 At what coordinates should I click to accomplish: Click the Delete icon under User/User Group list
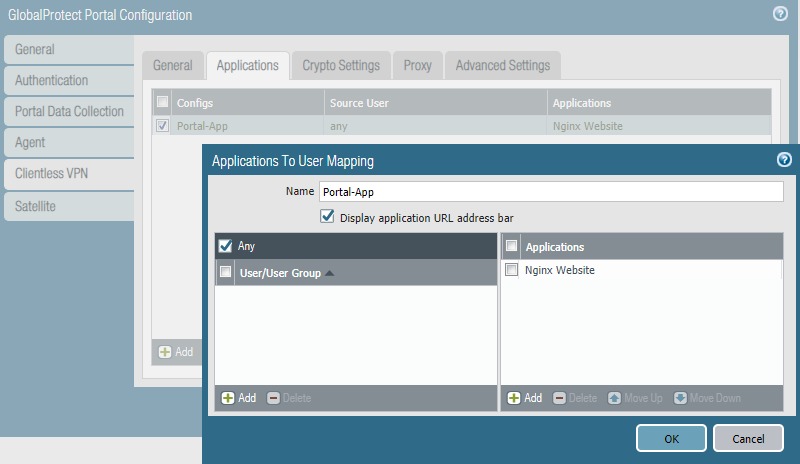click(x=274, y=398)
